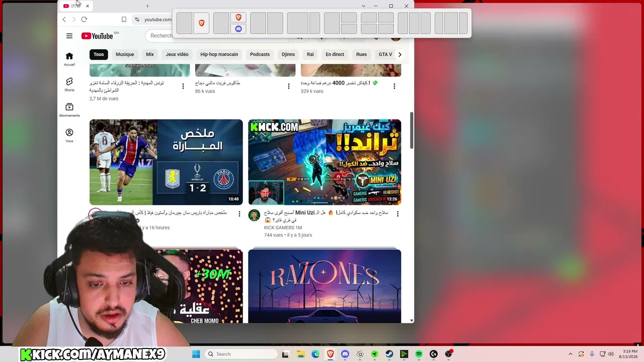Screen dimensions: 644x362
Task: Select the Musique filter chip
Action: tap(125, 54)
